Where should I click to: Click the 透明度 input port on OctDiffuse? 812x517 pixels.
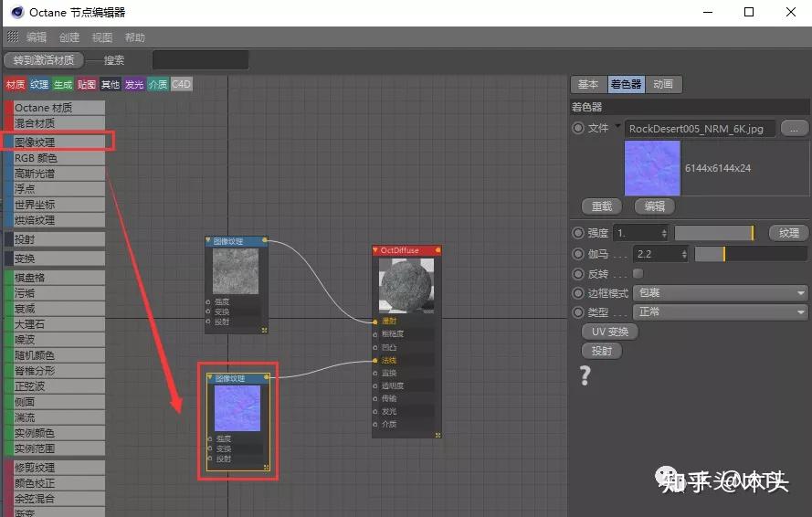(x=374, y=386)
